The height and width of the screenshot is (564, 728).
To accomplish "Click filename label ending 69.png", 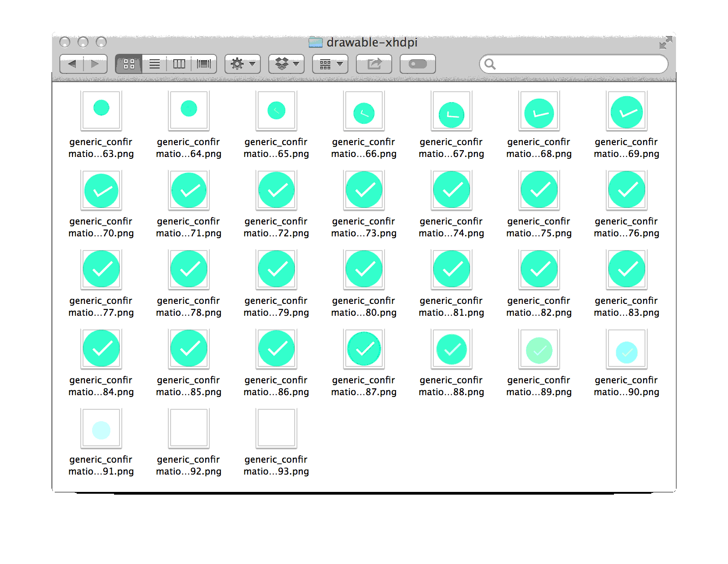I will tap(627, 148).
